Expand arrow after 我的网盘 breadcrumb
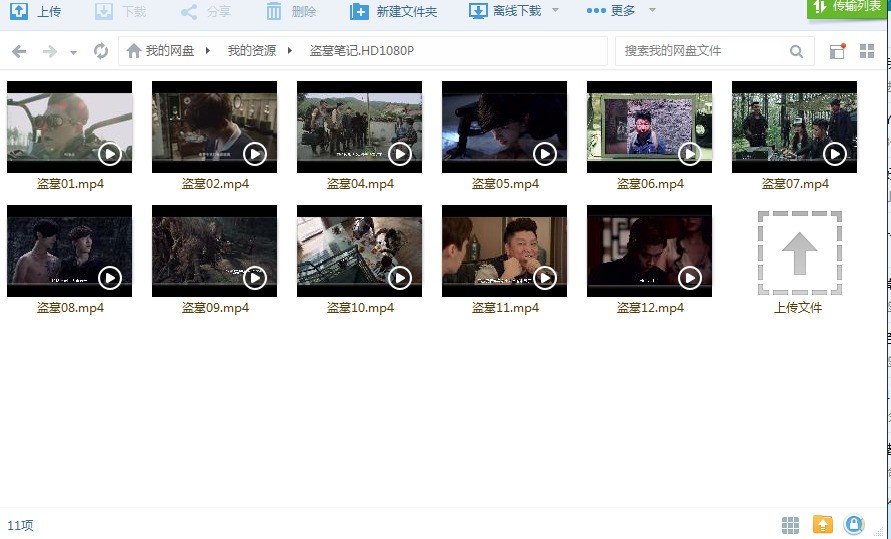891x539 pixels. (x=208, y=51)
